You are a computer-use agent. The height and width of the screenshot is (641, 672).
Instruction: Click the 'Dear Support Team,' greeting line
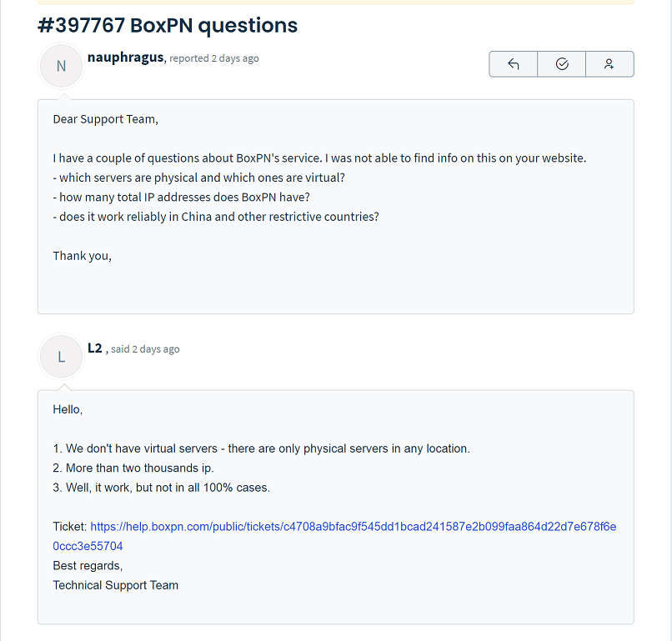tap(105, 119)
